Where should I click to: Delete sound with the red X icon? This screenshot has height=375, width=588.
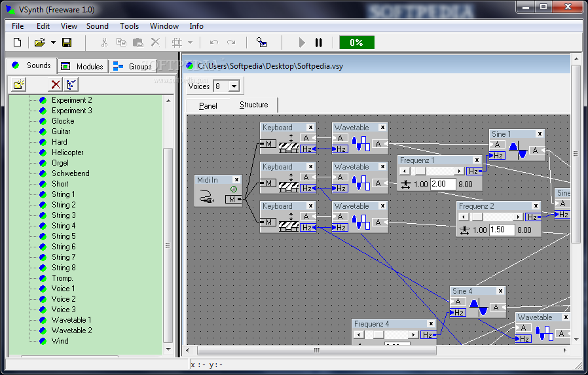pos(56,84)
